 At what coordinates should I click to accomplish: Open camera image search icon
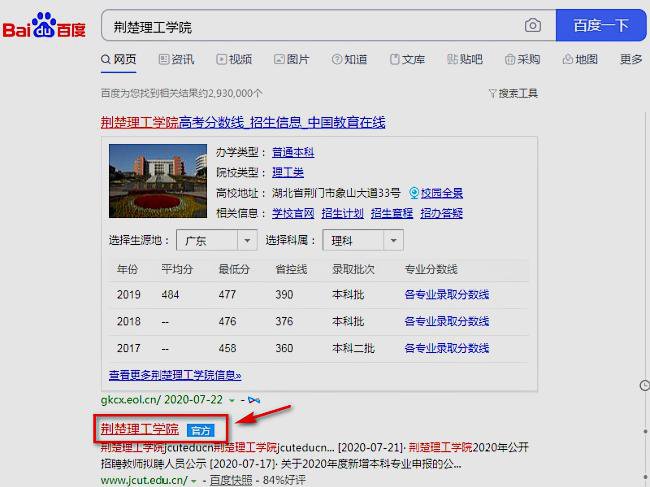click(x=533, y=26)
